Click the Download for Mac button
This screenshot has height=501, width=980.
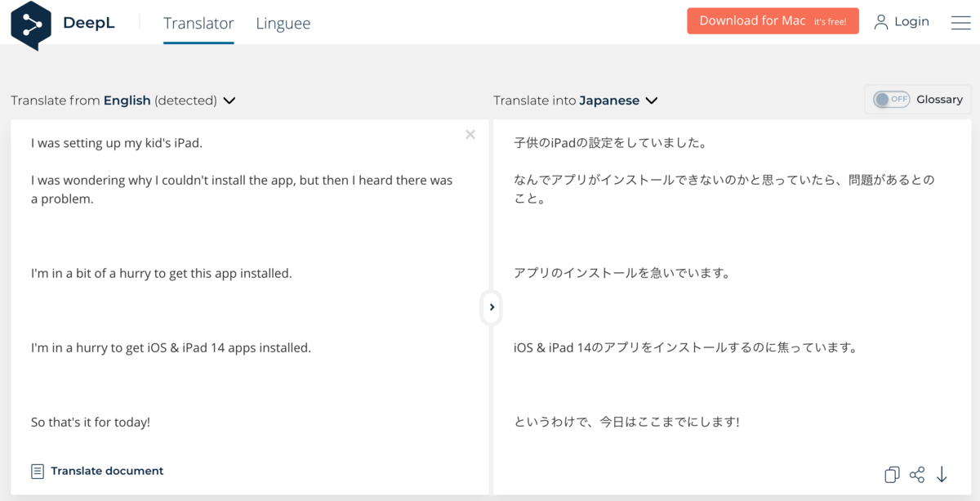tap(773, 21)
